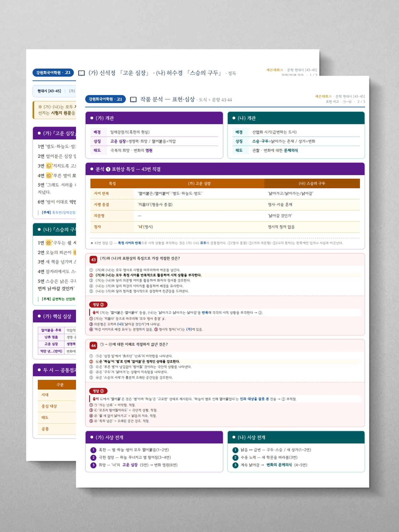This screenshot has width=399, height=532.
Task: Click circle 2 beside '극한 절망 — 하늘 무너지고'
Action: click(93, 458)
